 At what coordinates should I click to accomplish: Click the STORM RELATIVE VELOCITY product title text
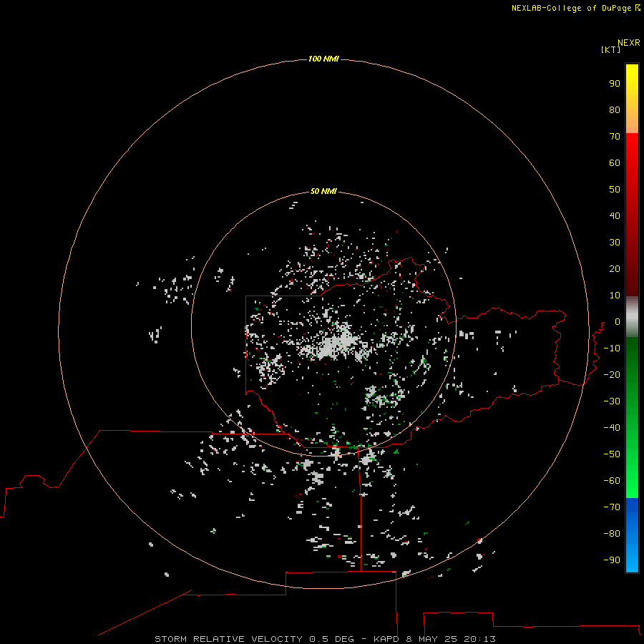coord(228,639)
